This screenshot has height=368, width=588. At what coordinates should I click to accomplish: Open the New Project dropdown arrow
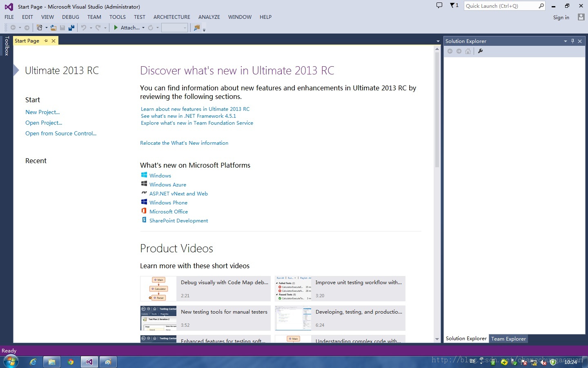coord(46,28)
